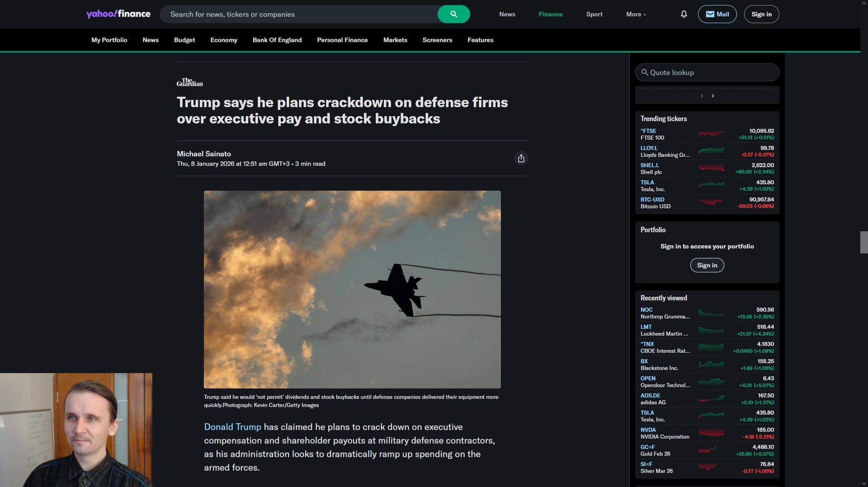
Task: Open the Bank Of England tab
Action: click(x=277, y=40)
